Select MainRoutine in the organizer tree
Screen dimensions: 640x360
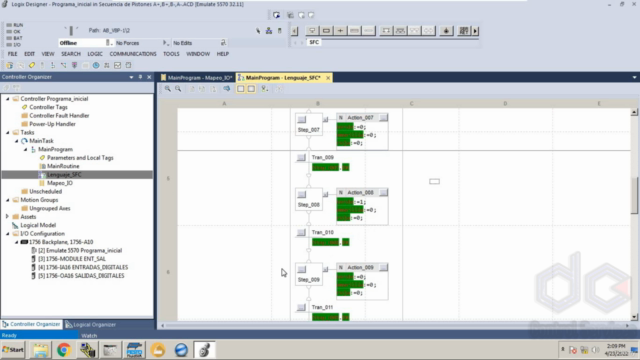(x=63, y=166)
